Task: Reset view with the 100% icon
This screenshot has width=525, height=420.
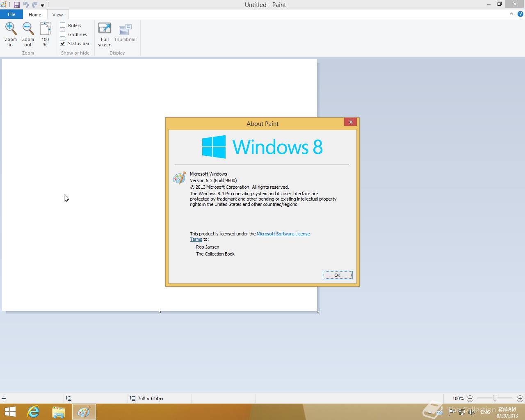Action: (x=45, y=29)
